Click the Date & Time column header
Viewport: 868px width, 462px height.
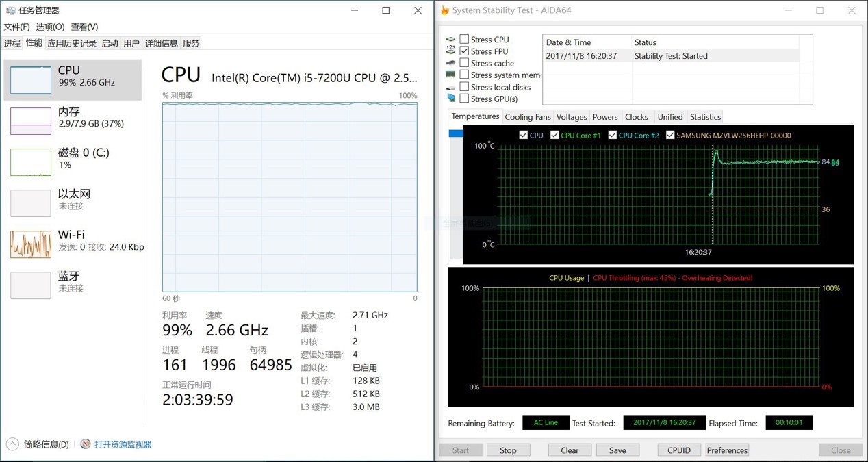pos(587,42)
